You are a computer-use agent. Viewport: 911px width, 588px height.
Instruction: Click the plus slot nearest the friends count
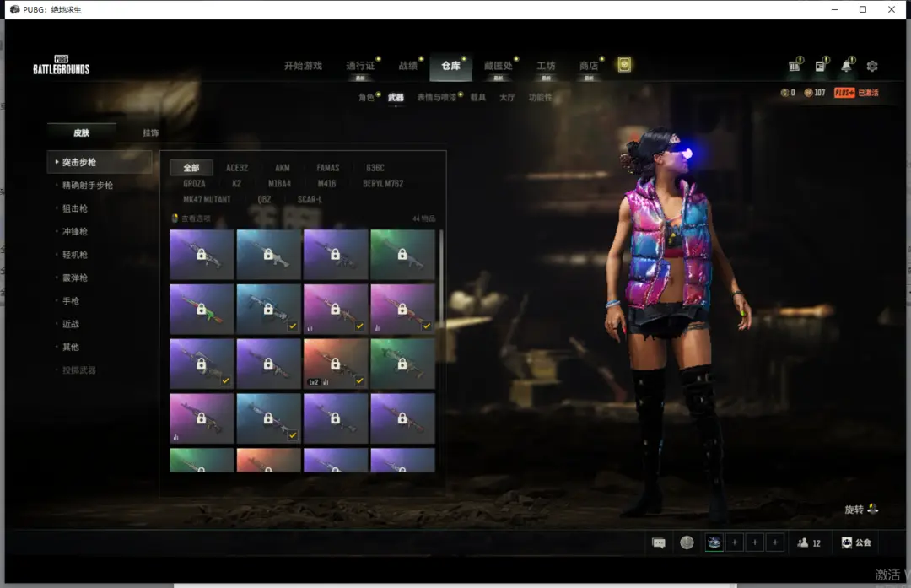tap(775, 542)
